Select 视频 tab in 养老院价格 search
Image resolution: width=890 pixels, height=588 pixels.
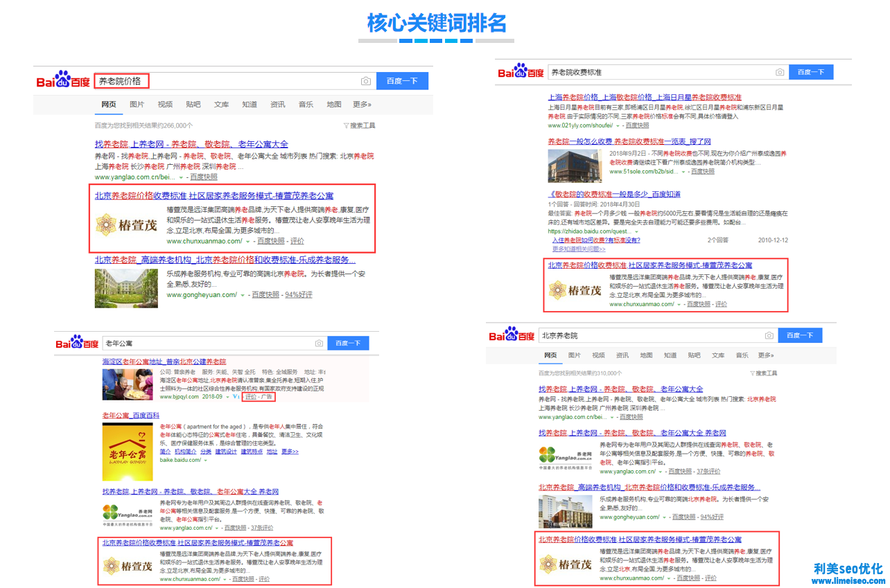[165, 105]
